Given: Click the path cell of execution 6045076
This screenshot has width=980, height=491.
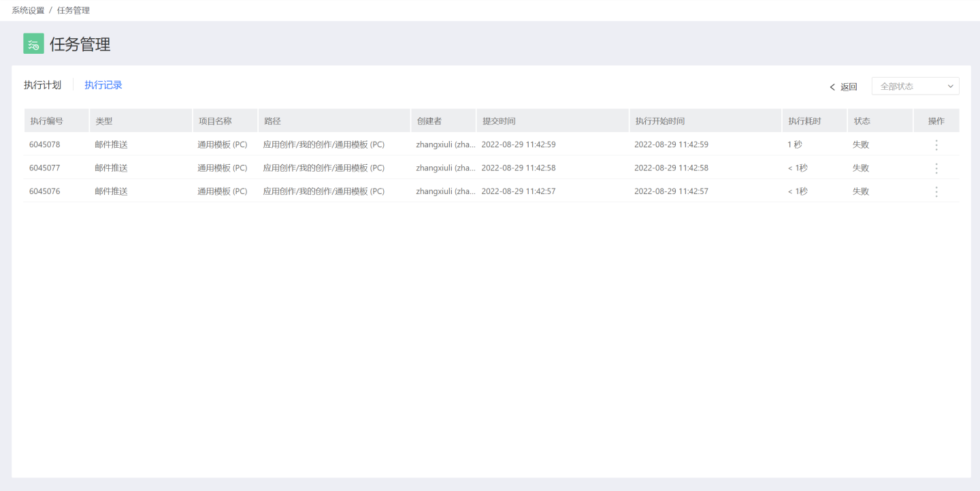Looking at the screenshot, I should coord(324,191).
